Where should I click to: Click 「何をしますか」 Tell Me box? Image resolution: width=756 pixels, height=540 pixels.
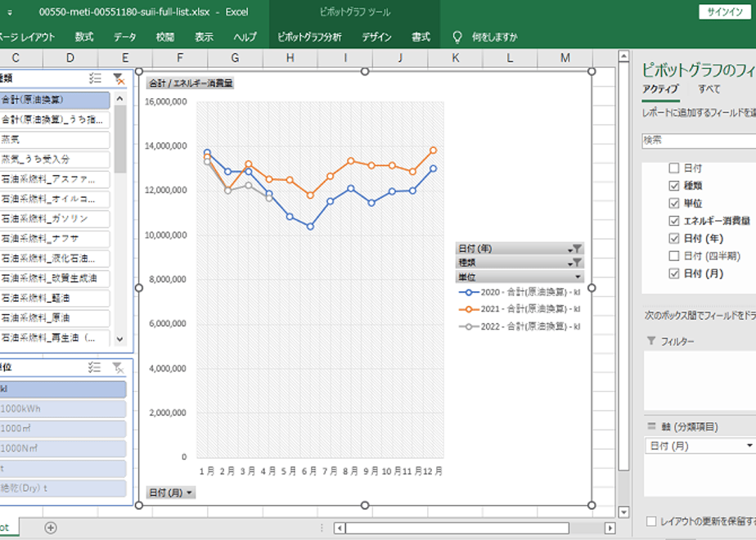[x=494, y=37]
